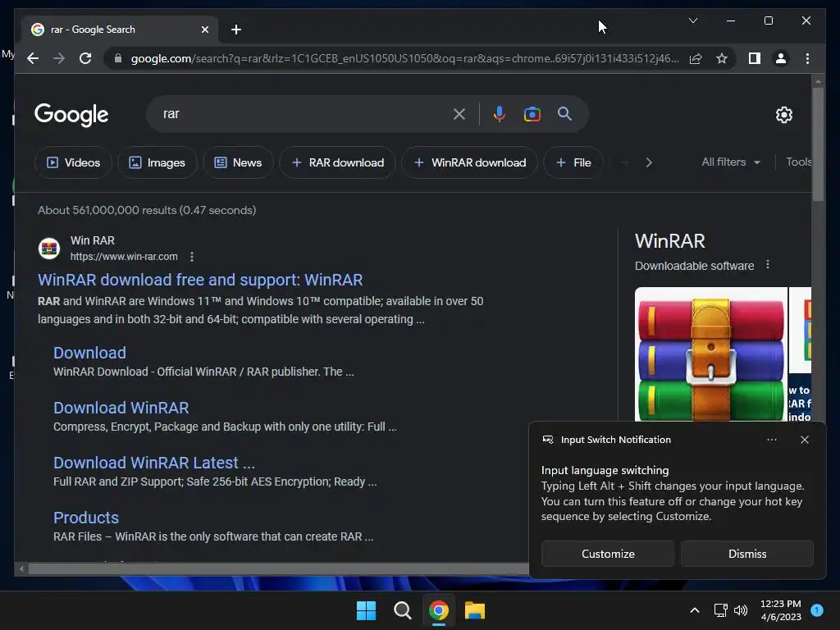Screen dimensions: 840x630
Task: Open the Windows Start menu
Action: coord(367,610)
